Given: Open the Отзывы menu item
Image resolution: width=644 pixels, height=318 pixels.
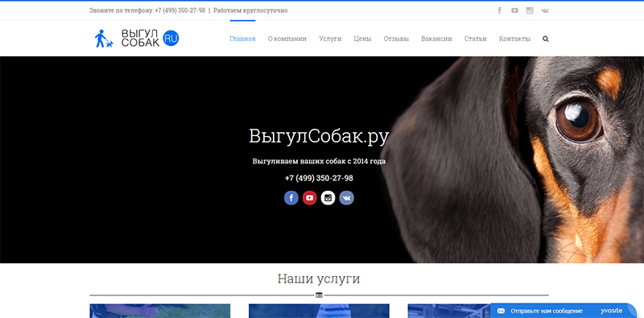Looking at the screenshot, I should (396, 39).
